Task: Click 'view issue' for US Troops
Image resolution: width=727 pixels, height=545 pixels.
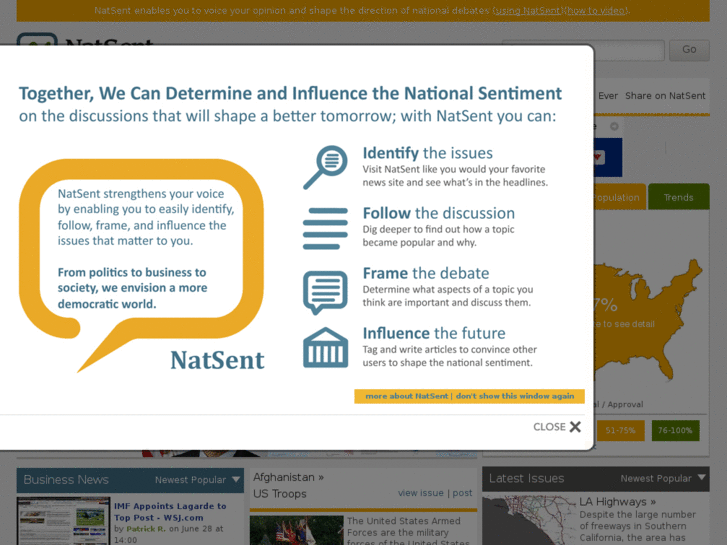Action: tap(421, 493)
